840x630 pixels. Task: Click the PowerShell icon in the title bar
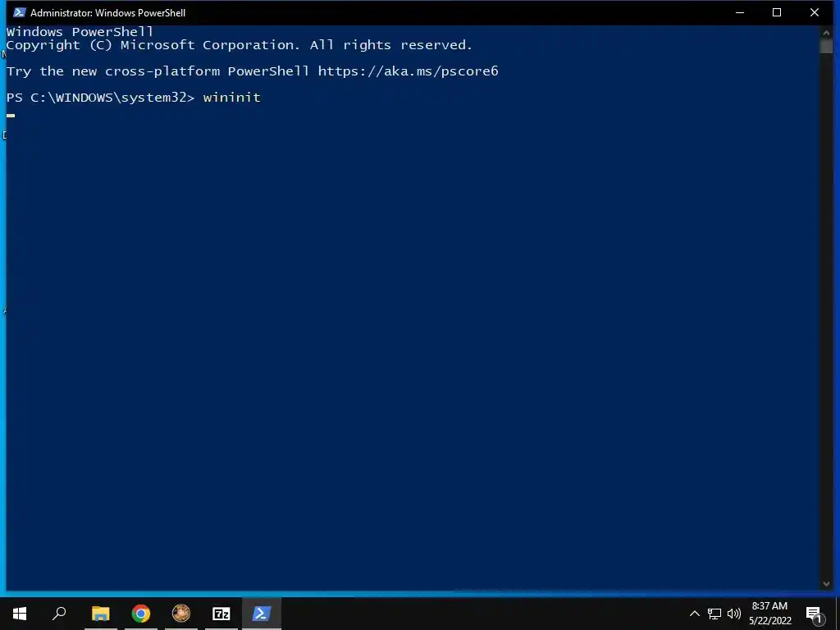click(20, 12)
